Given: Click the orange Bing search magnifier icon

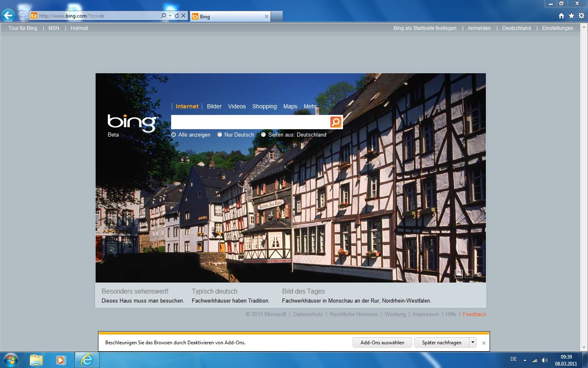Looking at the screenshot, I should point(335,122).
